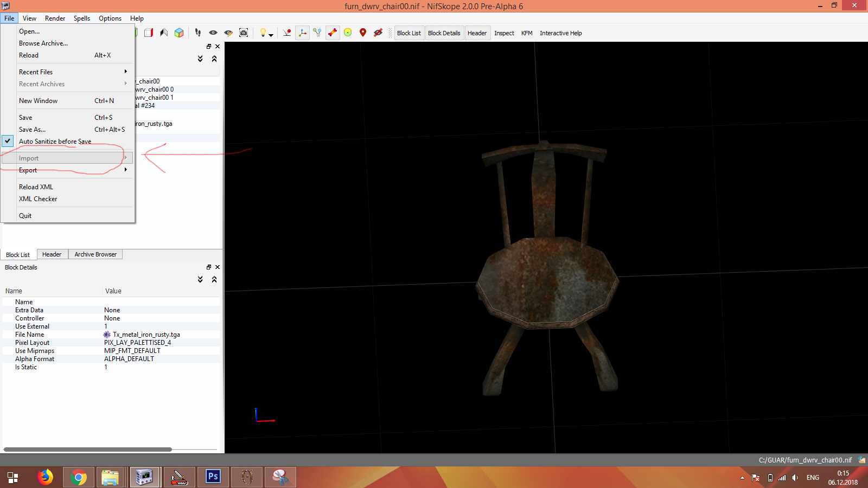Expand all rows in Block Details
This screenshot has width=868, height=488.
coord(200,279)
